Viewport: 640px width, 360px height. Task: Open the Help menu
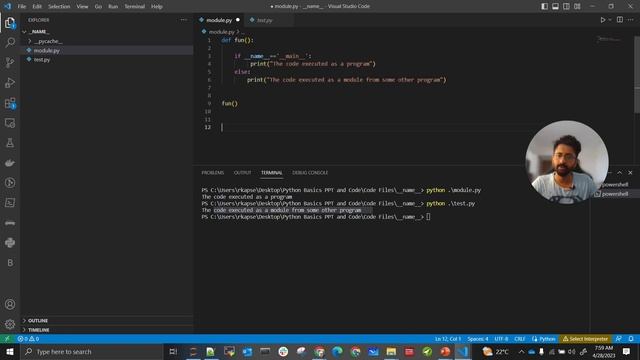[x=157, y=7]
